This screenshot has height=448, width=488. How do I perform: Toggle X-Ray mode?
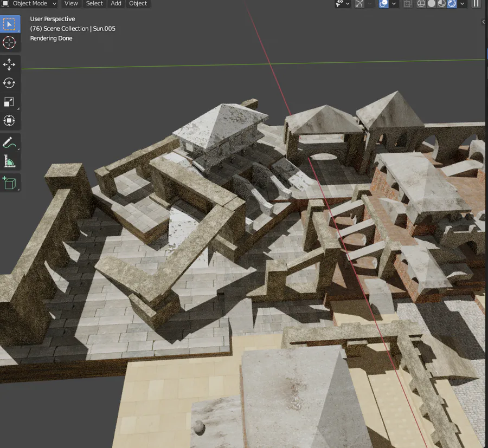click(x=407, y=4)
